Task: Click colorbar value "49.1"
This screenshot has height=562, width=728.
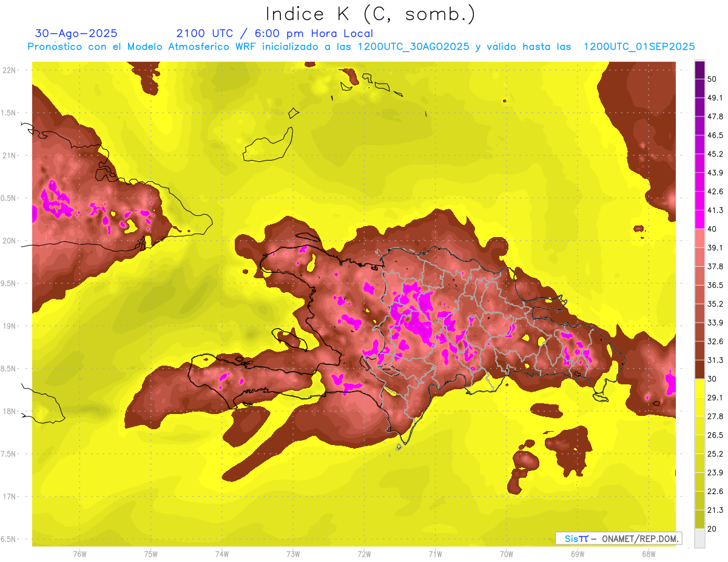Action: [x=715, y=98]
